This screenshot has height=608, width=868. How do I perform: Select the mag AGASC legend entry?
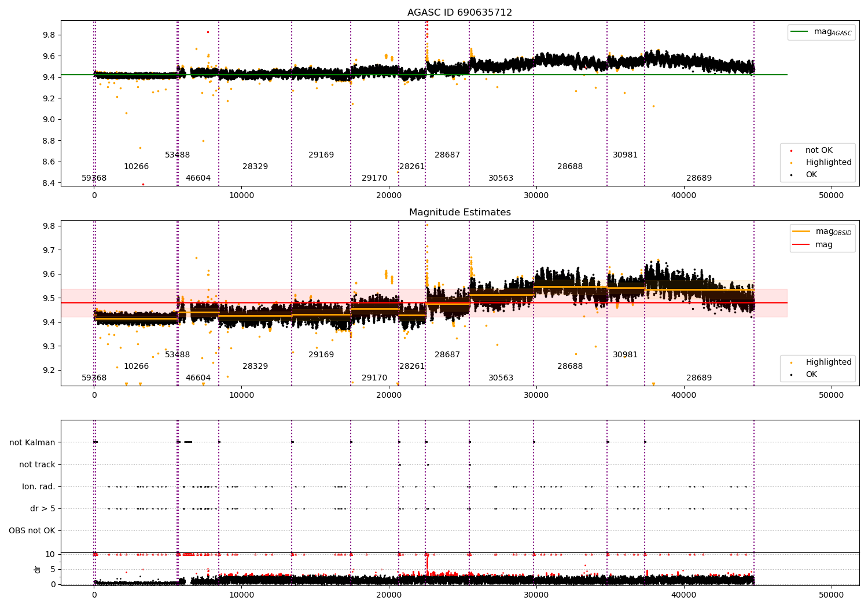pyautogui.click(x=821, y=32)
